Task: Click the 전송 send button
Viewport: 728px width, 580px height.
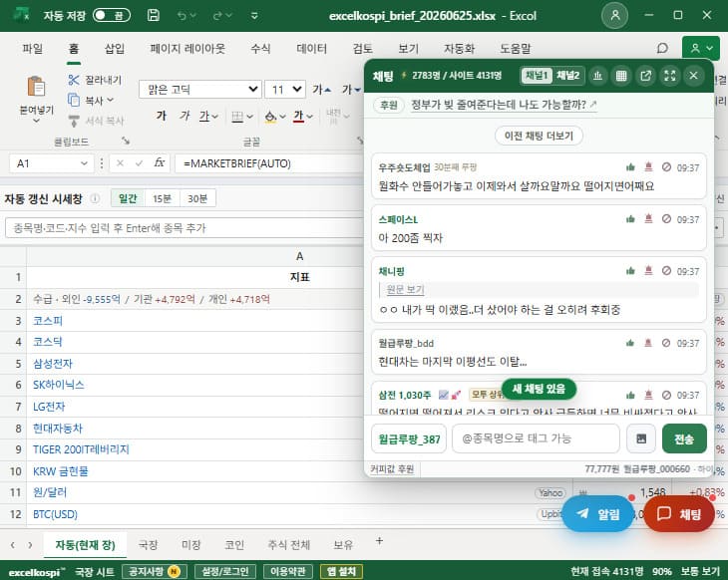Action: pyautogui.click(x=684, y=438)
